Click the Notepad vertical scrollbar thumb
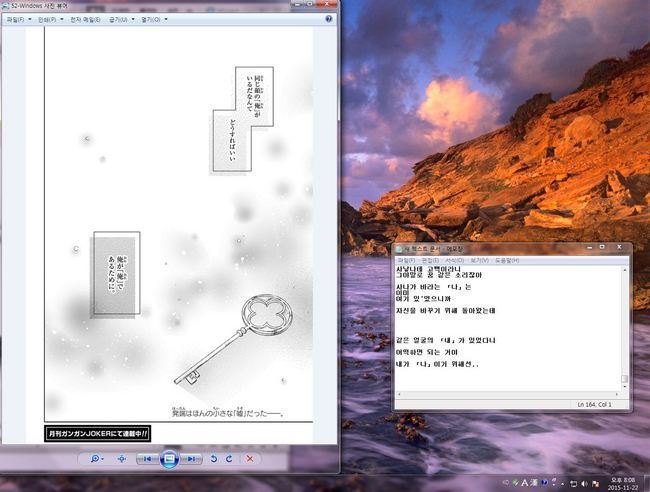 [625, 379]
